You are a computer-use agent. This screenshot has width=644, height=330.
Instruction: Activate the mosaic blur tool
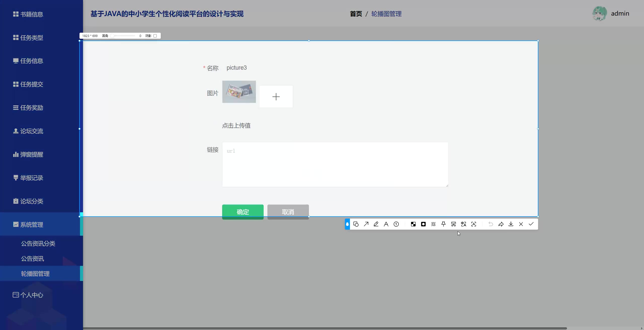coord(413,224)
